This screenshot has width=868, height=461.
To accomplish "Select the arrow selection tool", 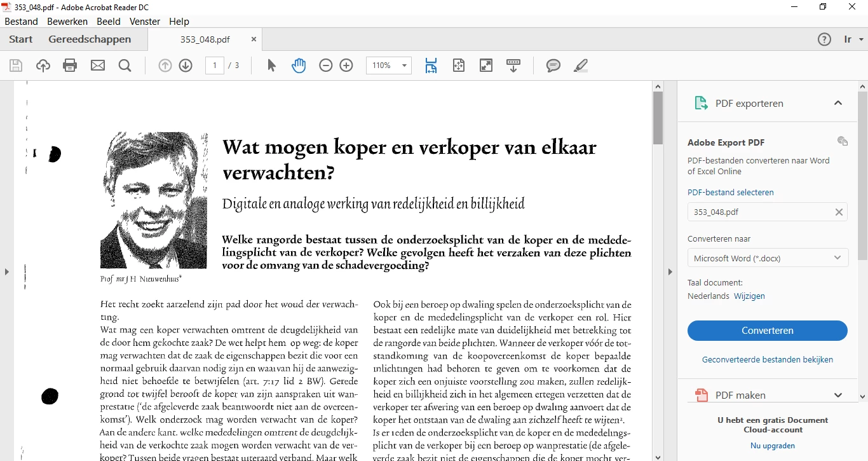I will (271, 65).
